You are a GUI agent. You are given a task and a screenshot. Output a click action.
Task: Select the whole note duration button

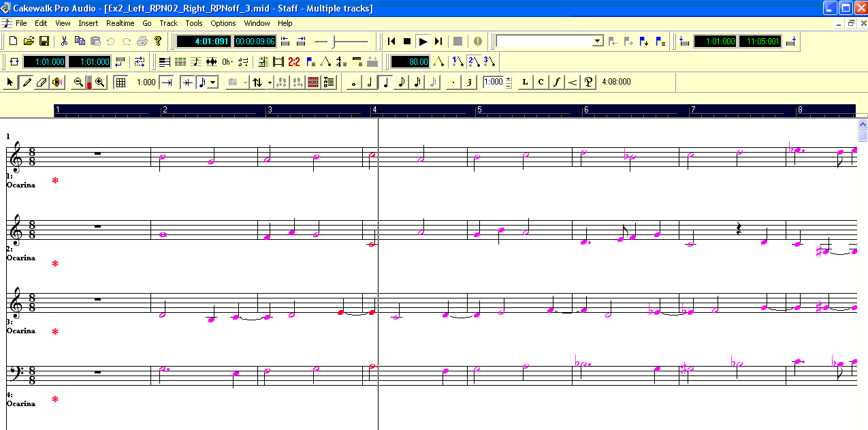[354, 82]
